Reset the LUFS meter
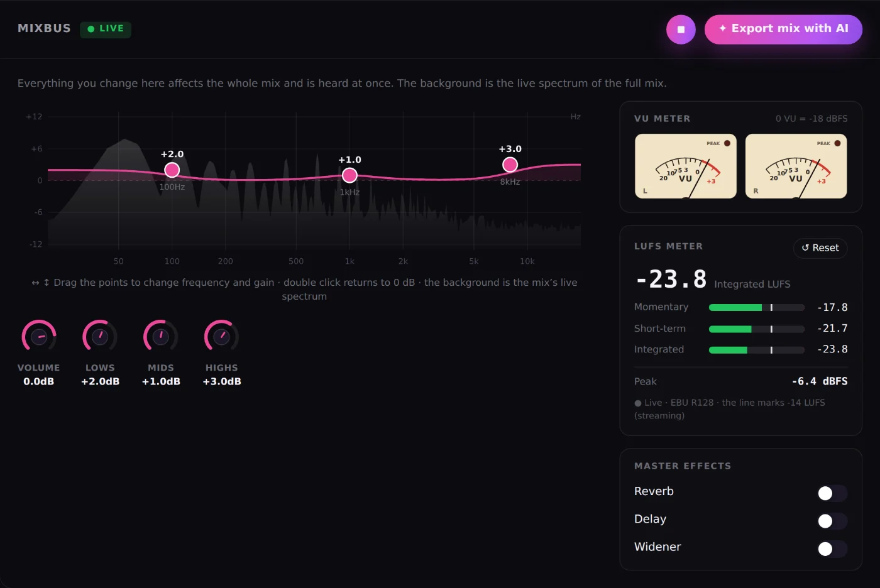 (x=820, y=248)
